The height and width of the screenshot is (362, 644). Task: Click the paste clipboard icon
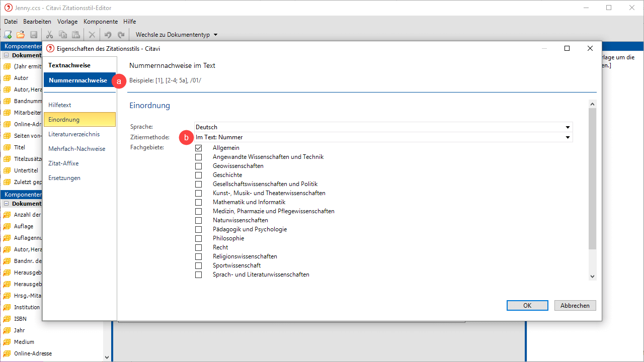coord(76,35)
